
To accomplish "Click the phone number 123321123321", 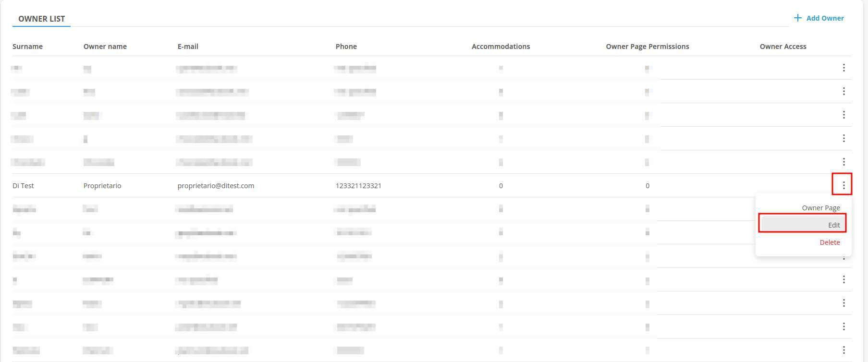I will (358, 186).
